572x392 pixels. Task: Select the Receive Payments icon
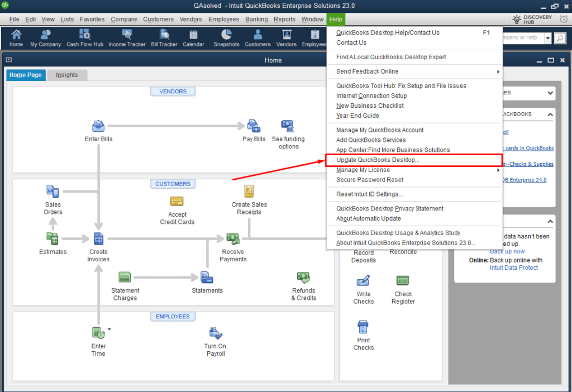pyautogui.click(x=233, y=238)
